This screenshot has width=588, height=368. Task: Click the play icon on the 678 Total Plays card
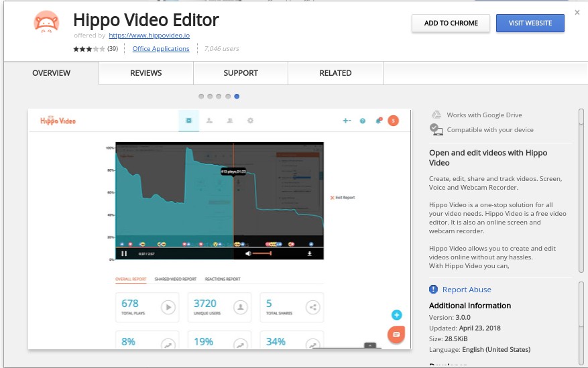[x=168, y=307]
